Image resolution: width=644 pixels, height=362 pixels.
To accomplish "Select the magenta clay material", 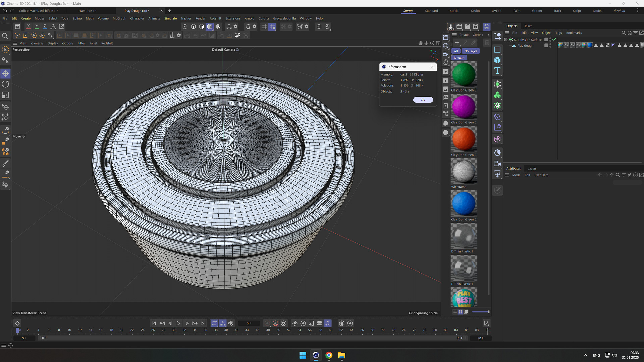I will pyautogui.click(x=464, y=107).
